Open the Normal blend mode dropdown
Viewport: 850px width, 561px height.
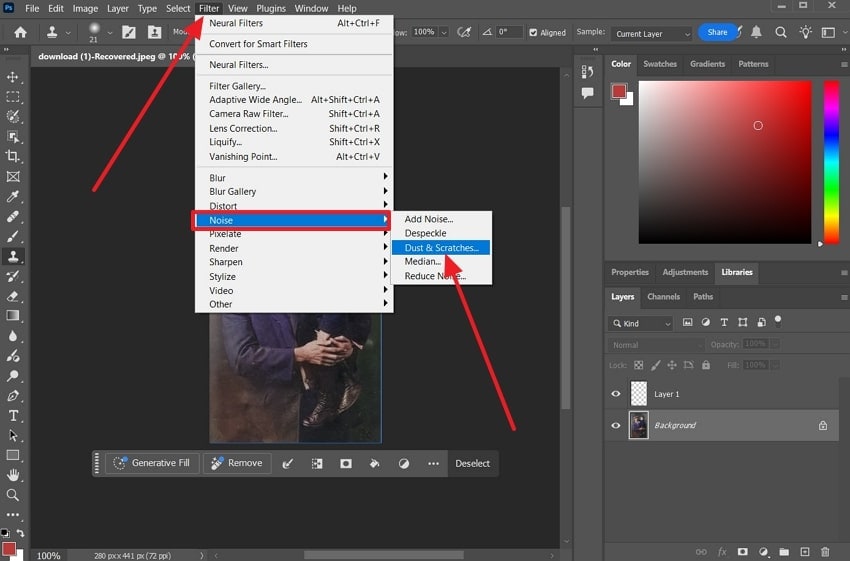(655, 345)
